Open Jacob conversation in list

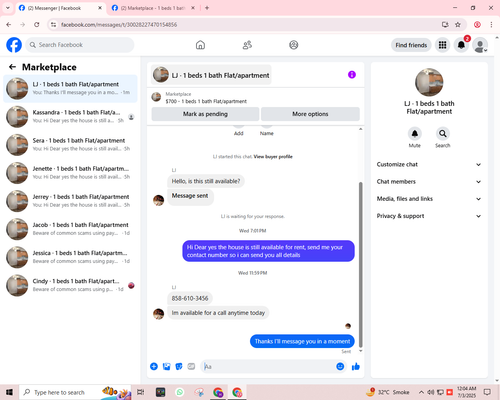[70, 229]
